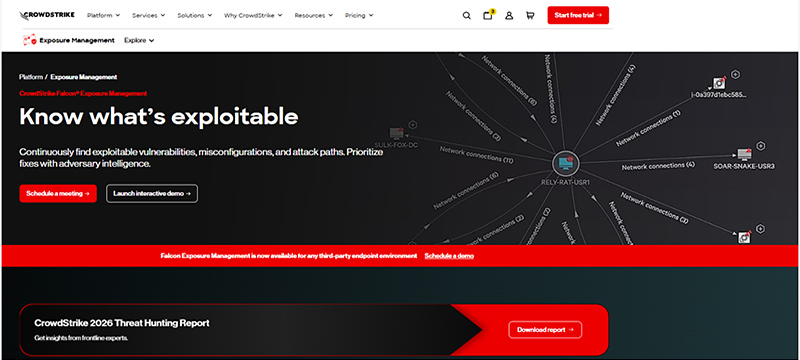This screenshot has width=800, height=360.
Task: Select the i-0a397d1ebc585 disk node icon
Action: (x=719, y=83)
